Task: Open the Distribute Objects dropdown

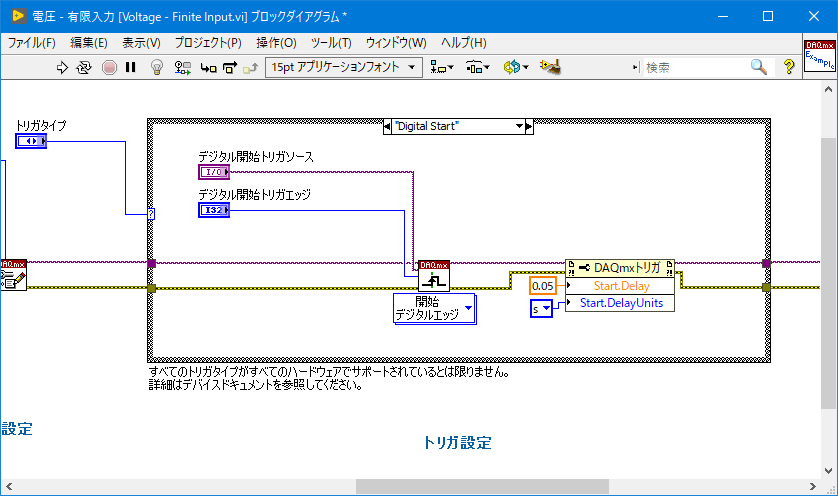Action: 477,67
